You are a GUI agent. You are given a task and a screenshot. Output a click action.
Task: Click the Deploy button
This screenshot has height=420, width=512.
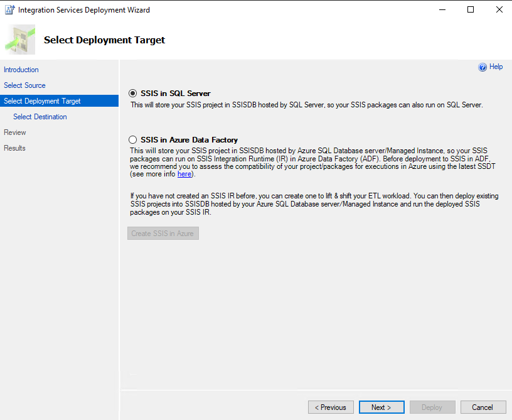432,407
